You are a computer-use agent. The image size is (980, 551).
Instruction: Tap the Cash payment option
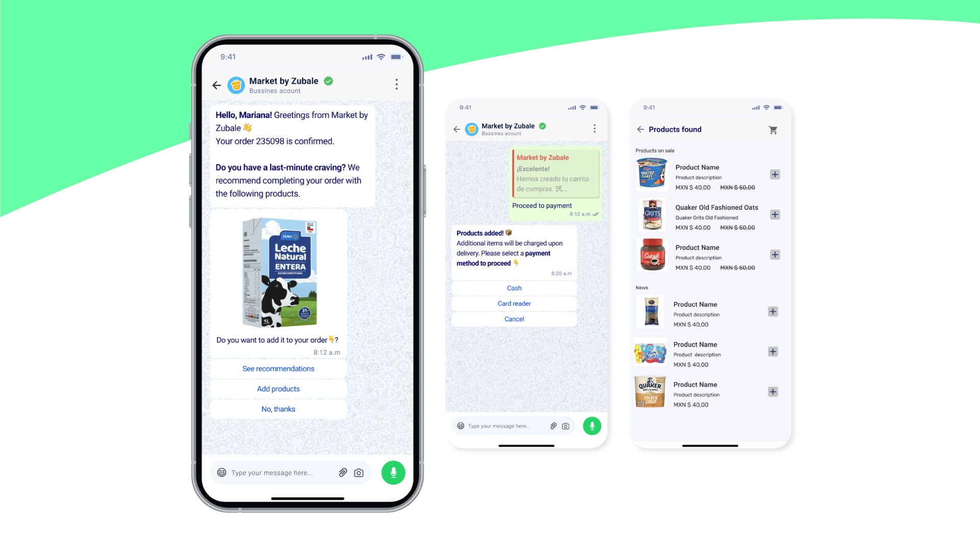tap(513, 288)
